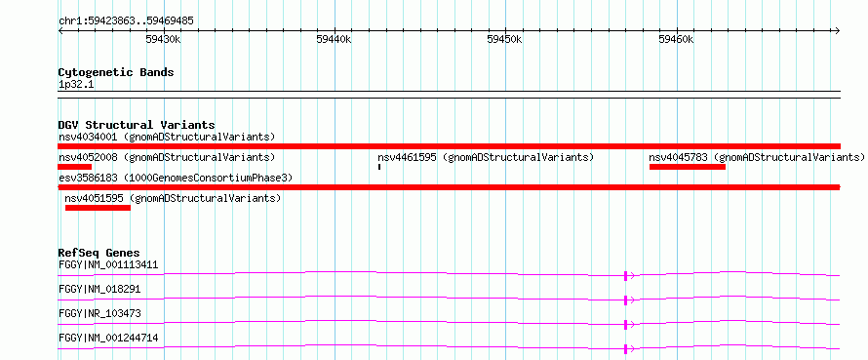The width and height of the screenshot is (868, 360).
Task: Click the Cytogenetic Bands track title
Action: click(116, 72)
